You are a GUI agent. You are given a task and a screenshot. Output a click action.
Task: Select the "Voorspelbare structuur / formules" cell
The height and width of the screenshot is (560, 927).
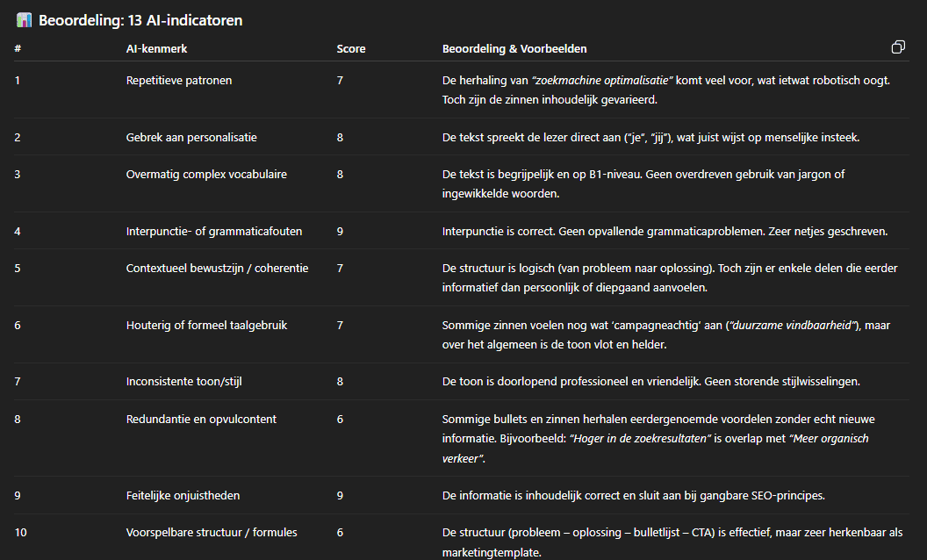click(212, 533)
